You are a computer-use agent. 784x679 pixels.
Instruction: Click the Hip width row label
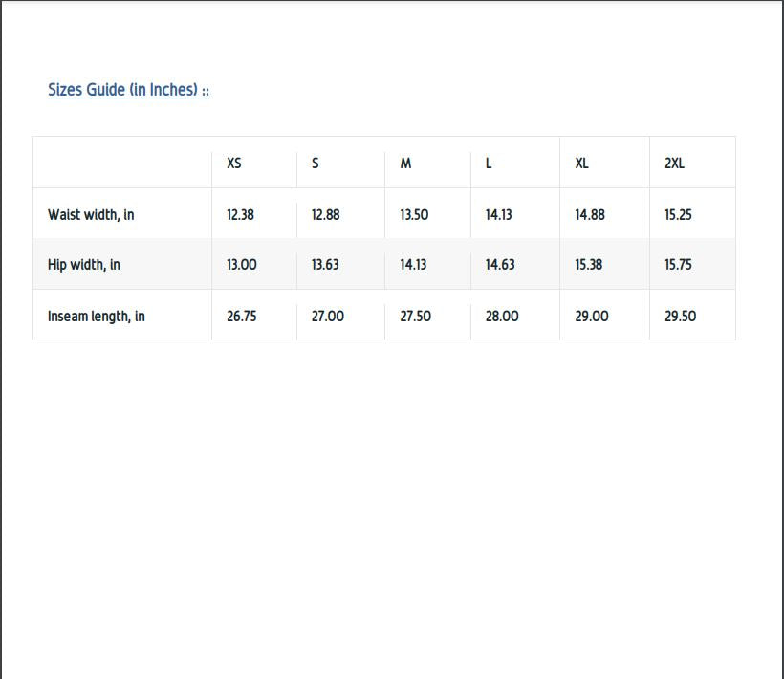click(x=84, y=265)
